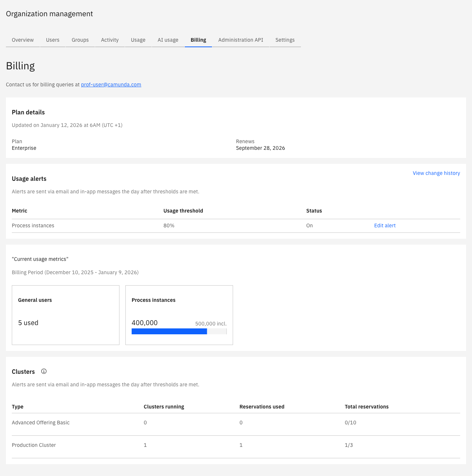472x476 pixels.
Task: Open the Overview tab
Action: click(23, 40)
